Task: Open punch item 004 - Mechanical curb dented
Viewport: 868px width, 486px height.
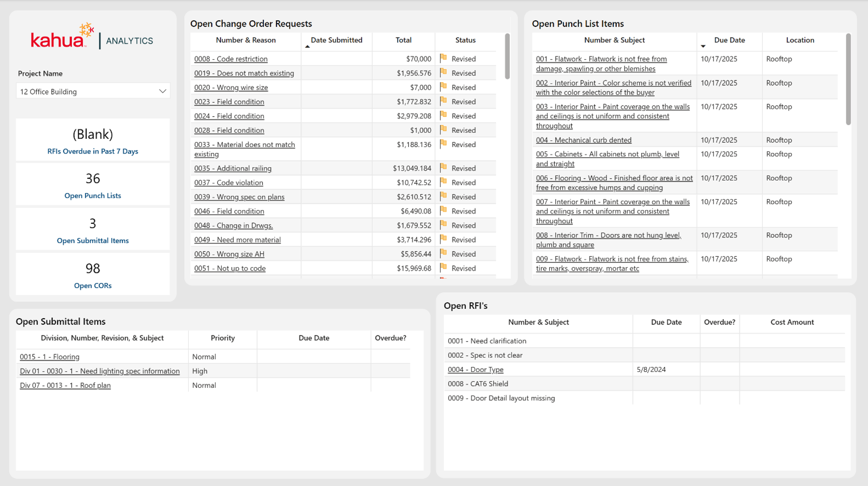Action: tap(583, 140)
